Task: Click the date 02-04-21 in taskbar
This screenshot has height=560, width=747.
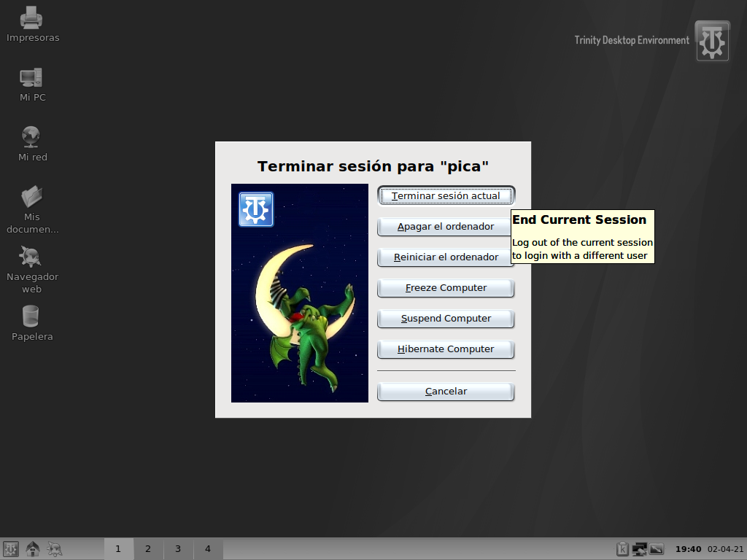Action: [x=725, y=549]
